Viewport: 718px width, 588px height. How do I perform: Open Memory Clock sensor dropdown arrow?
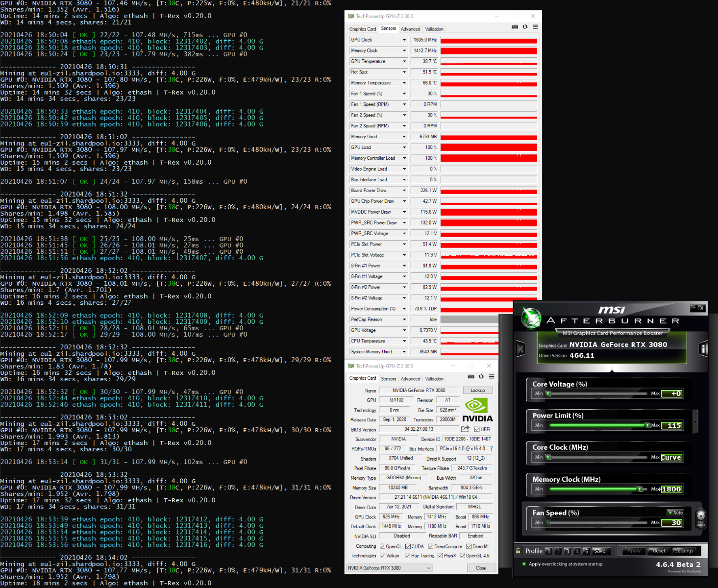point(404,50)
